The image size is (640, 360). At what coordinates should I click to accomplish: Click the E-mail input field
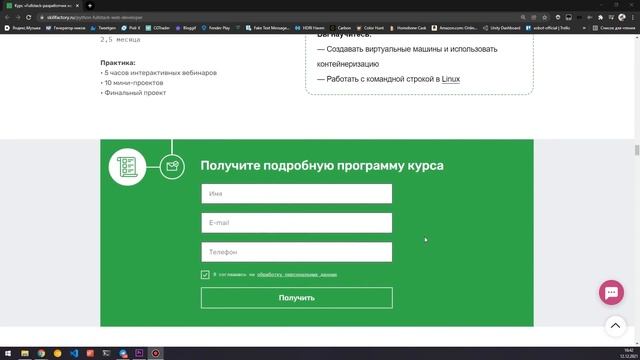pyautogui.click(x=296, y=223)
